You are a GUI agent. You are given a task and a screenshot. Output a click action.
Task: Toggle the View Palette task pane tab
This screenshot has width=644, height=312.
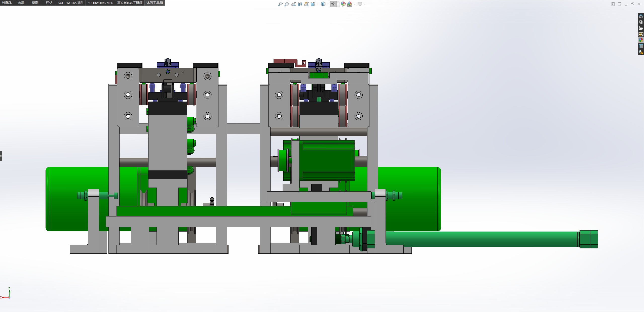pos(641,34)
